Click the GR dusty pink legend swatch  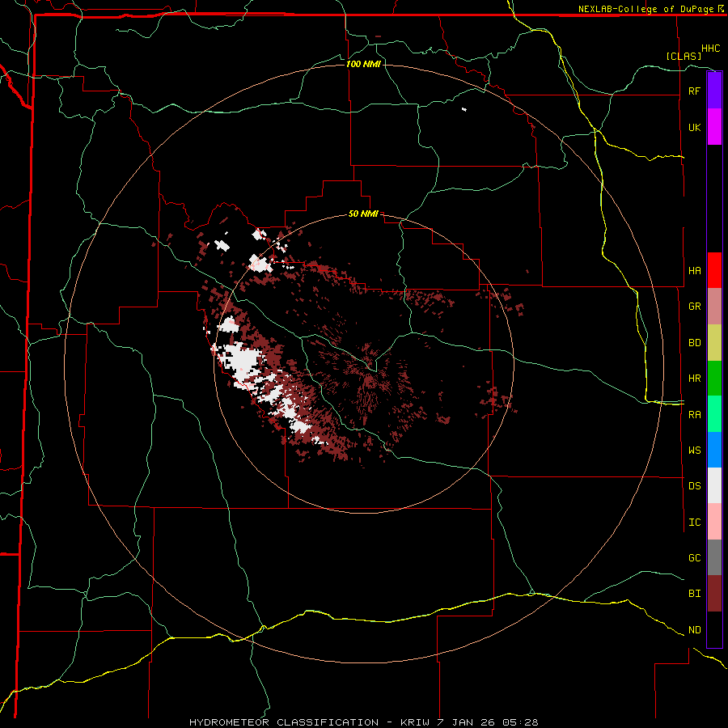(714, 307)
